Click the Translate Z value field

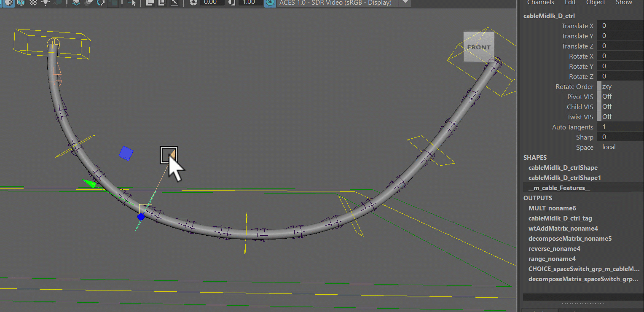point(620,46)
